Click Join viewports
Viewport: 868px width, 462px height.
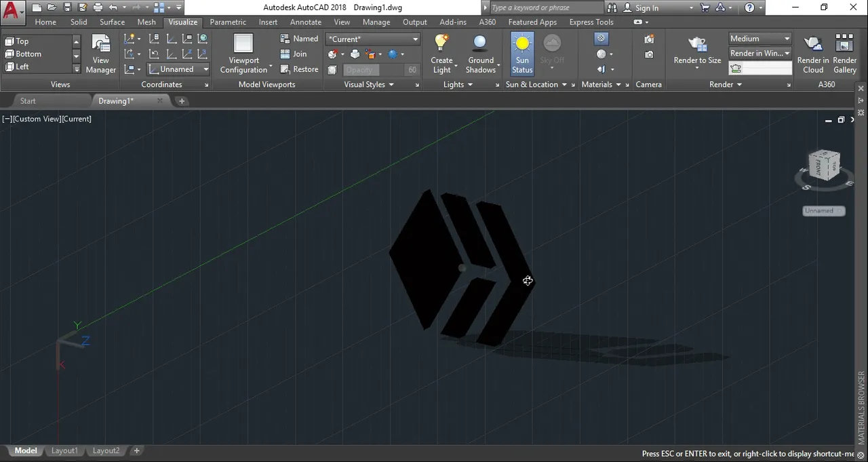[294, 54]
